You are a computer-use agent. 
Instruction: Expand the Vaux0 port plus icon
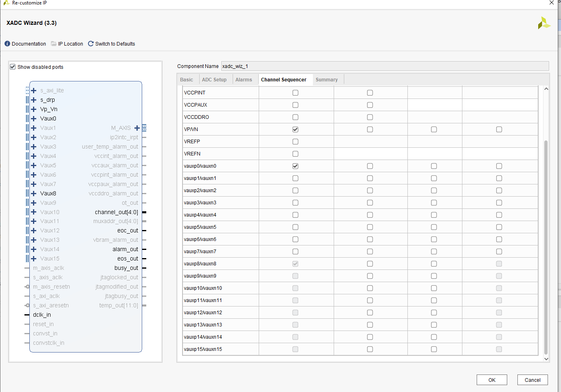(x=34, y=118)
